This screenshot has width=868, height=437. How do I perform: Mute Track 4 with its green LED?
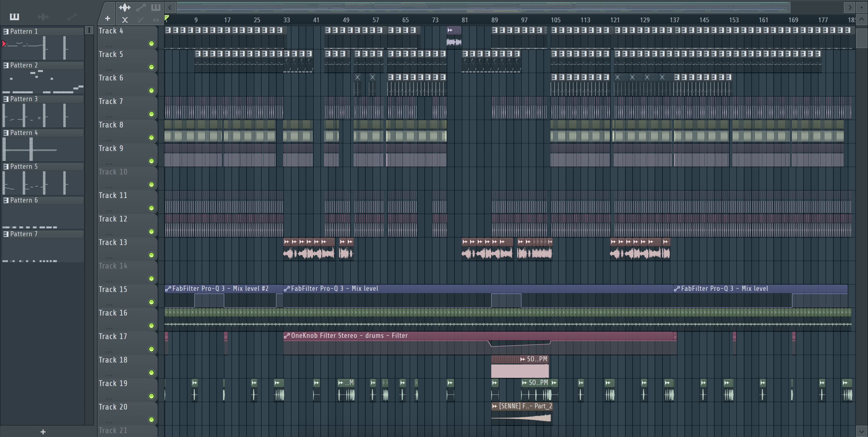point(151,43)
